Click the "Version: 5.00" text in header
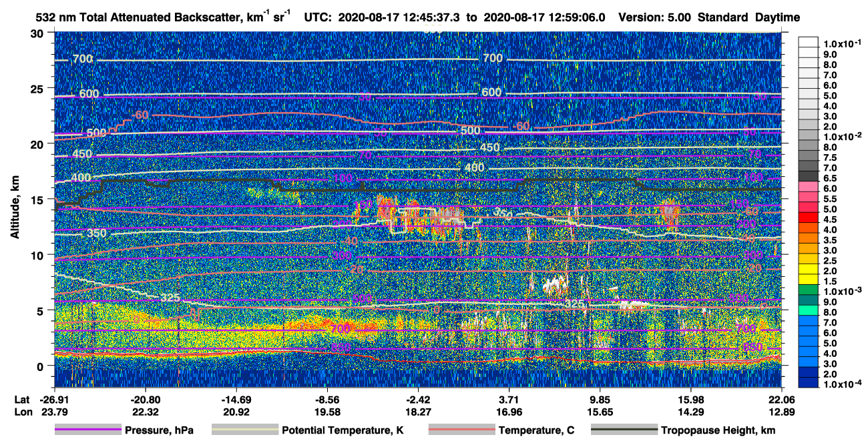The height and width of the screenshot is (445, 868). [656, 17]
